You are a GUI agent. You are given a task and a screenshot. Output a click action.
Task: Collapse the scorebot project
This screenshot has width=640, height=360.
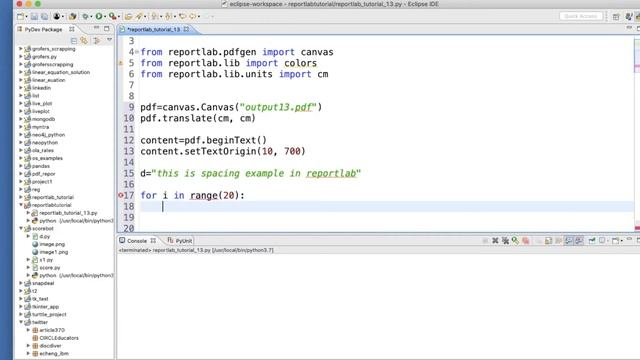(x=21, y=229)
